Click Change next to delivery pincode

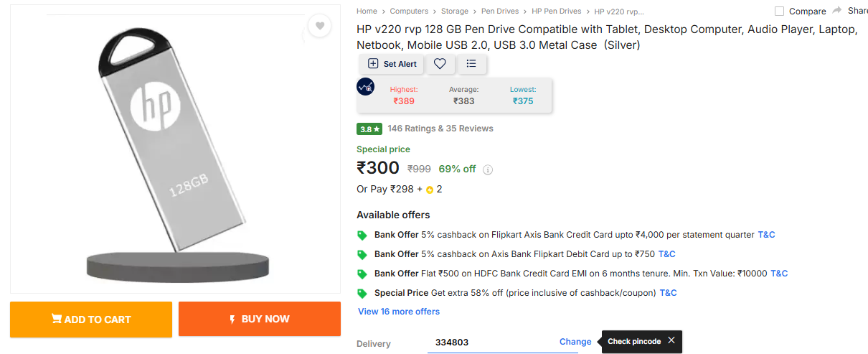[x=575, y=342]
